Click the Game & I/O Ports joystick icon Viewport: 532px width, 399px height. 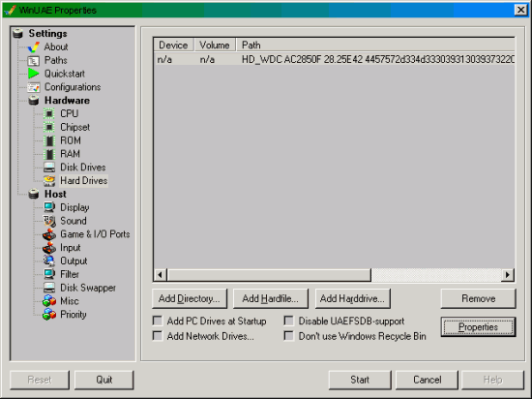pos(49,234)
